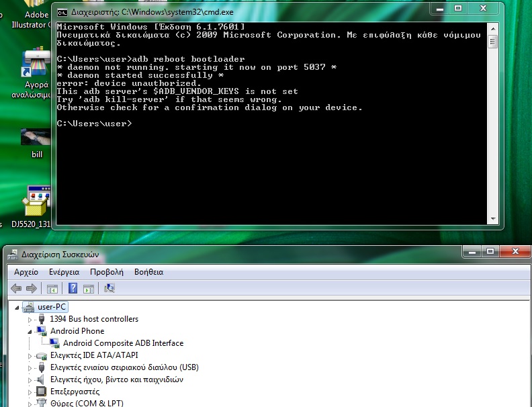532x407 pixels.
Task: Select the 'bill' image desktop icon
Action: (35, 138)
